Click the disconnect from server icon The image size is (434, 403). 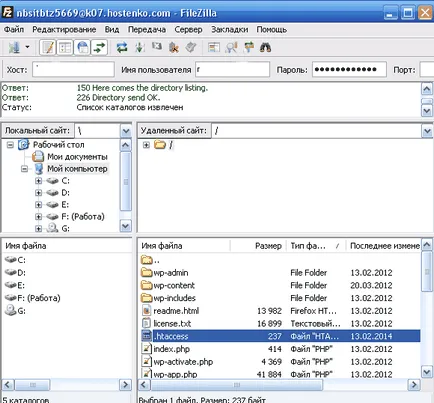tap(174, 48)
